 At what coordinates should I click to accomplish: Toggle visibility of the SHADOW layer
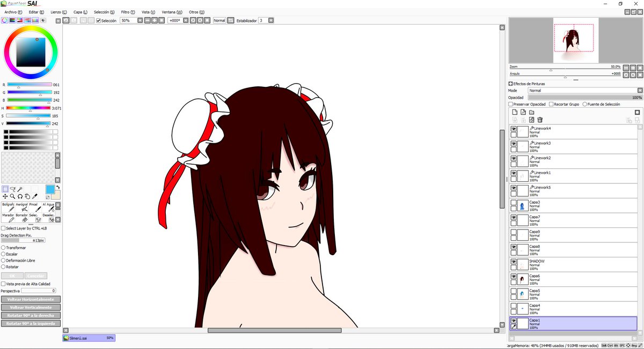tap(514, 262)
